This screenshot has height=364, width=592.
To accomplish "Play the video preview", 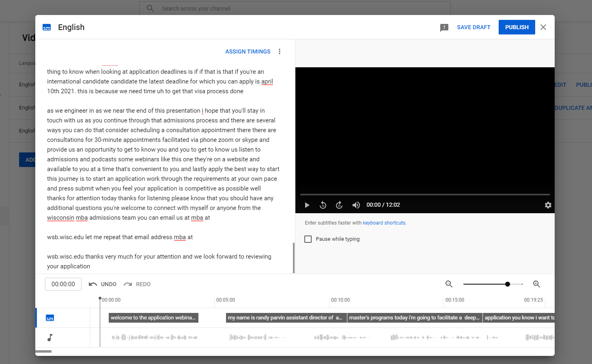I will (x=307, y=205).
